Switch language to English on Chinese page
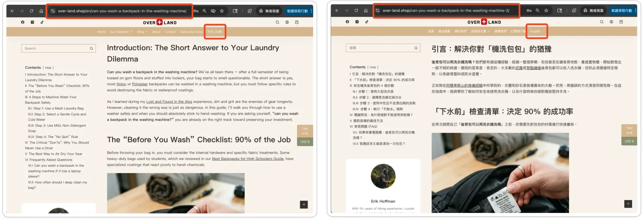Image resolution: width=644 pixels, height=220 pixels. 535,31
